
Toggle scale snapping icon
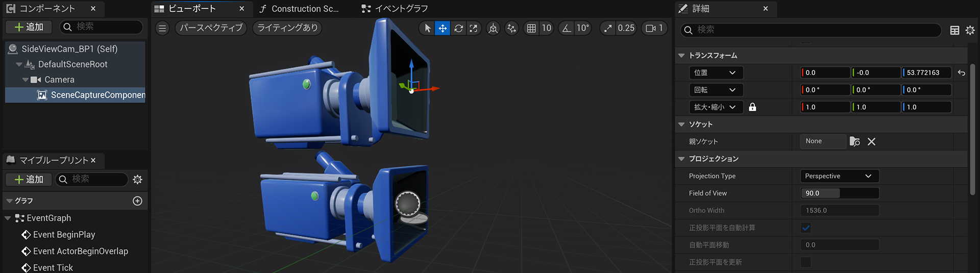(607, 28)
